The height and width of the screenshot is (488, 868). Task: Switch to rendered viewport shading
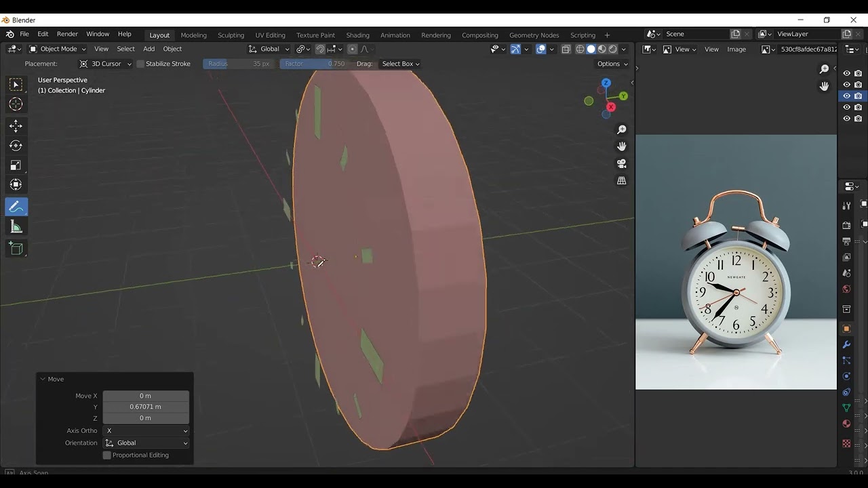[613, 49]
